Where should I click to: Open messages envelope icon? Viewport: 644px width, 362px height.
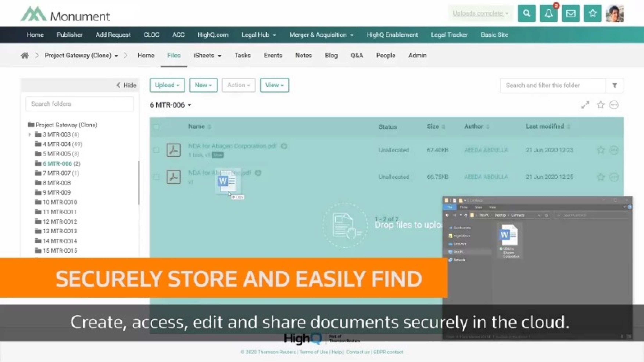coord(570,13)
